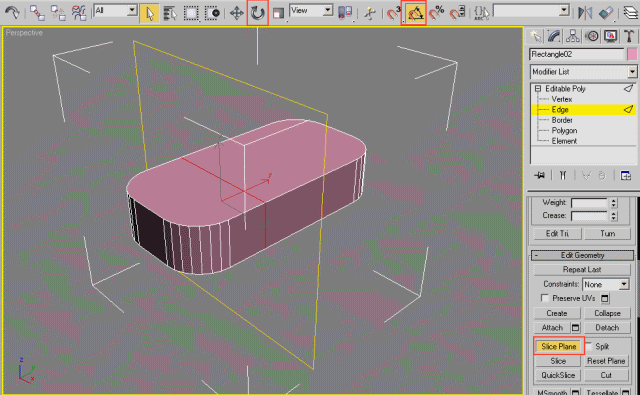Click the Collapse button

tap(607, 313)
